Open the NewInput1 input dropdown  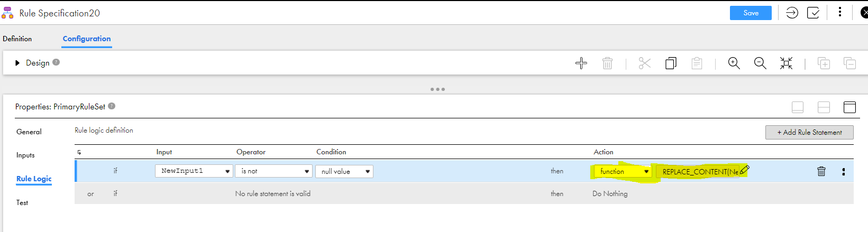point(194,171)
